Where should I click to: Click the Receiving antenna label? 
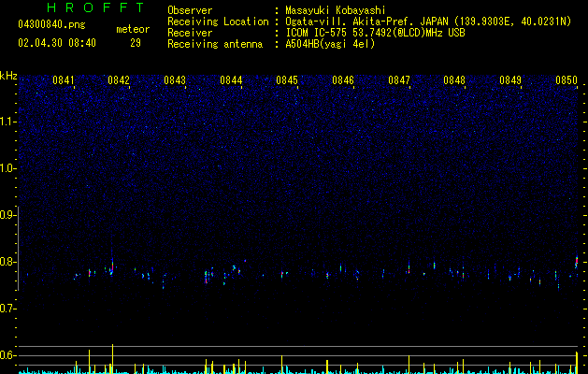(x=215, y=44)
